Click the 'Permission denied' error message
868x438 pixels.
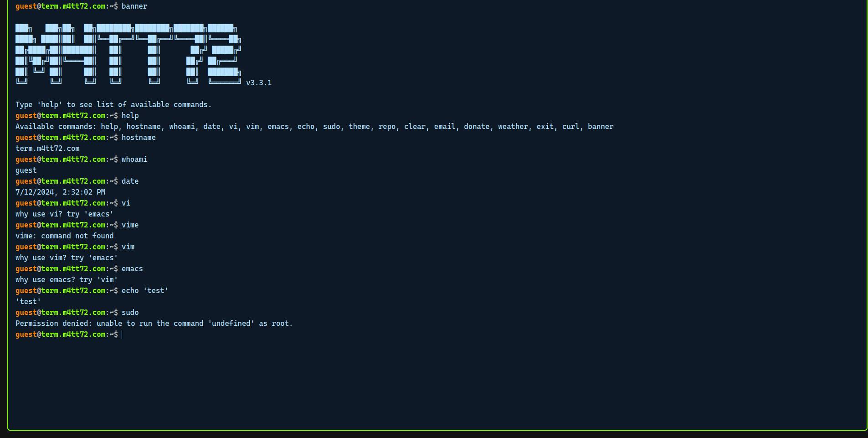(x=154, y=324)
